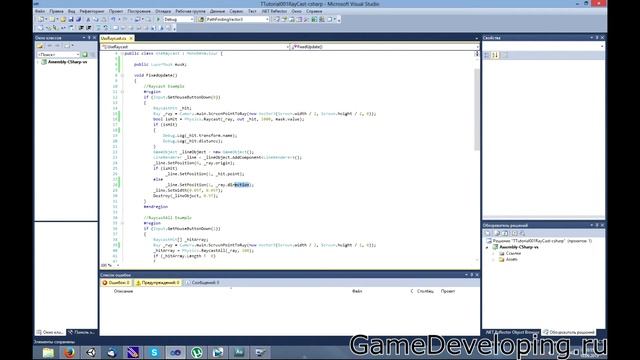Close the UseRaycast.cs tab
This screenshot has width=640, height=360.
[x=131, y=38]
